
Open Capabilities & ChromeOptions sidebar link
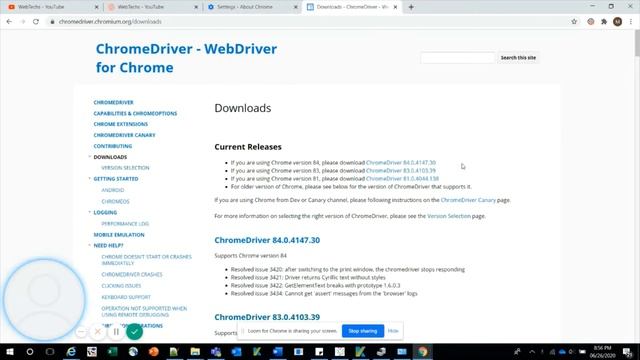(135, 113)
